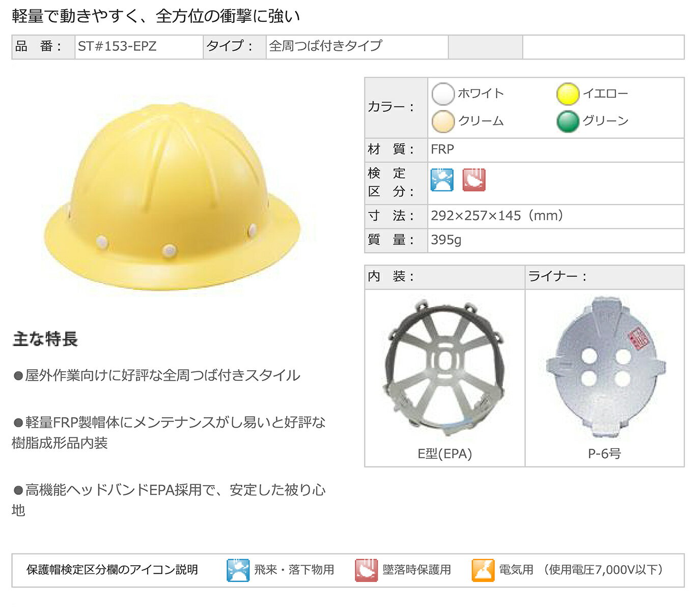Click the 全周つば付きタイプ type text

coord(325,46)
